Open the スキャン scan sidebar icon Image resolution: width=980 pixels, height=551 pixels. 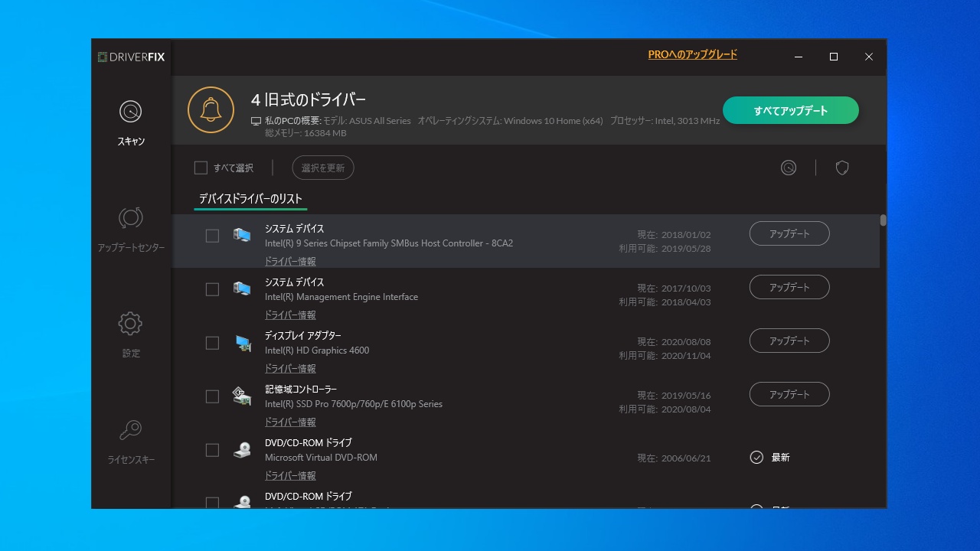coord(131,112)
